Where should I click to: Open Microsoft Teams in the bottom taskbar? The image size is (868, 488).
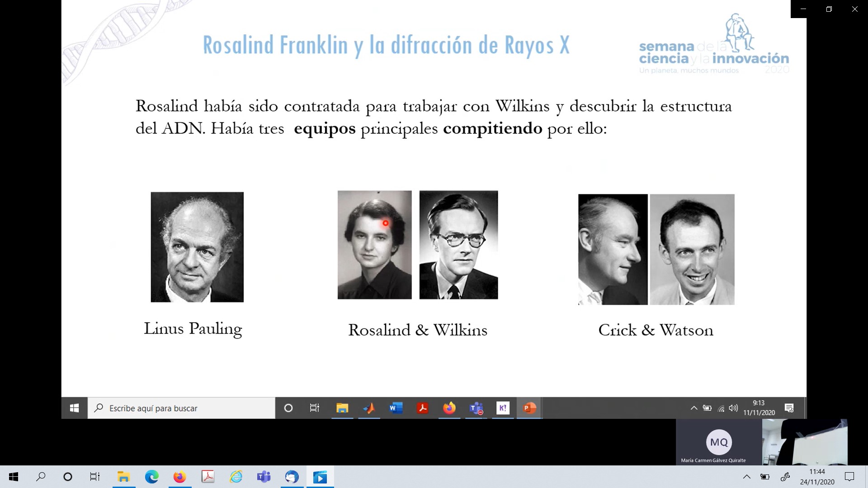(x=264, y=477)
